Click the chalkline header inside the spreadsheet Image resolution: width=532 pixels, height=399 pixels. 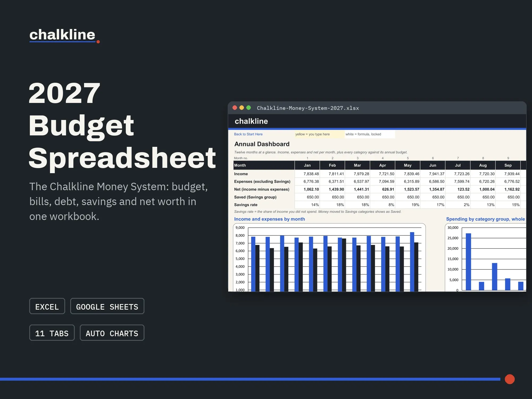point(251,121)
